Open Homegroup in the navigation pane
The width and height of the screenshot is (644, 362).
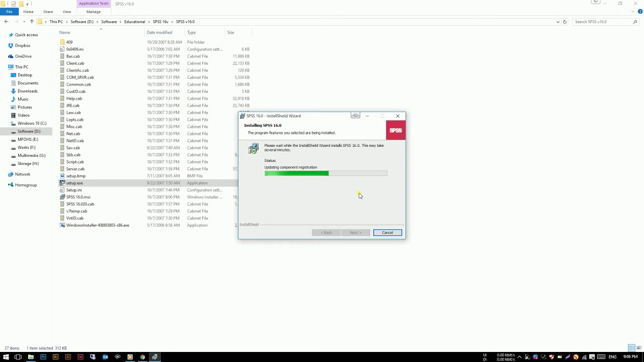click(26, 185)
